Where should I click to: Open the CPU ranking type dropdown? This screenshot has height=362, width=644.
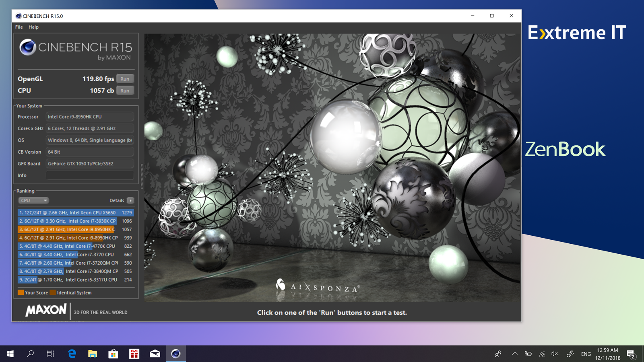pos(33,200)
